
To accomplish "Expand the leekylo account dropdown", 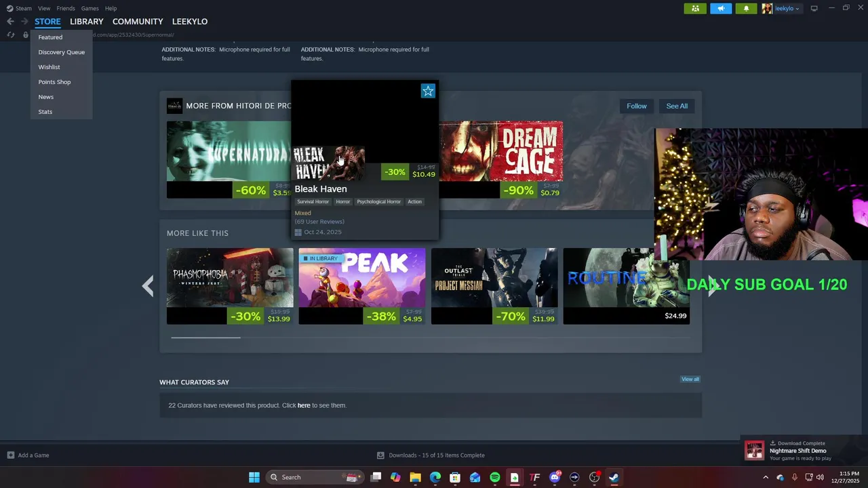I will 787,9.
